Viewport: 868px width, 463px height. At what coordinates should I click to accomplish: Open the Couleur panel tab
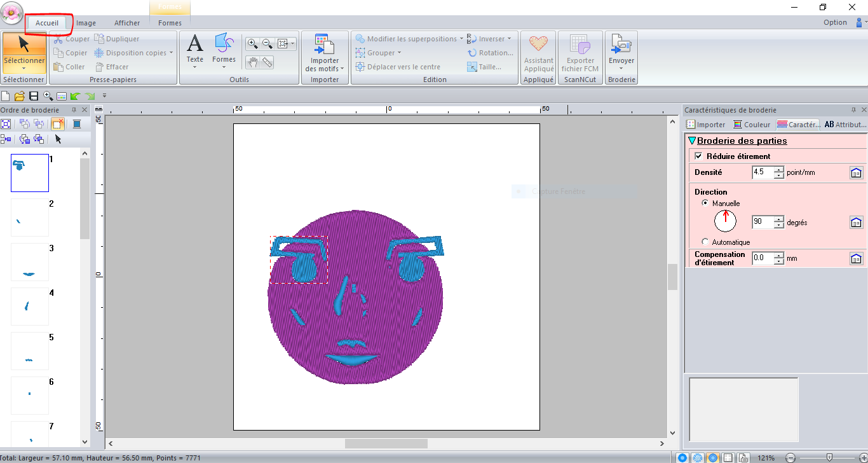coord(752,125)
